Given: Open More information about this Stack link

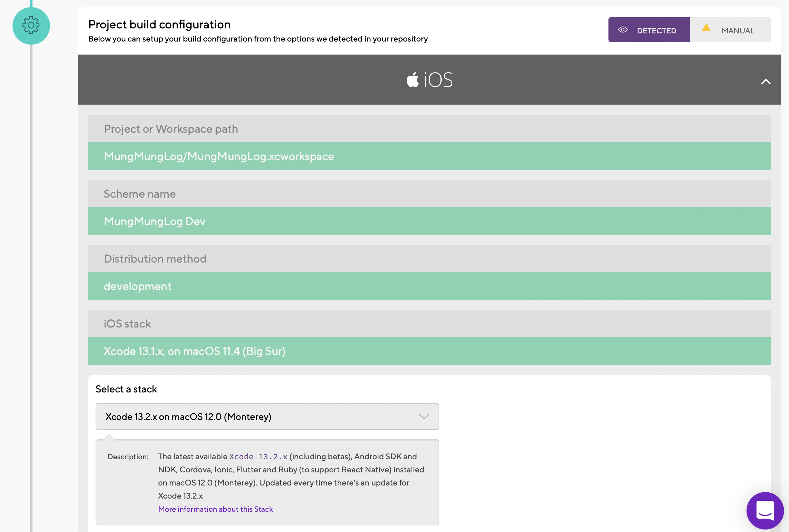Looking at the screenshot, I should click(x=215, y=509).
